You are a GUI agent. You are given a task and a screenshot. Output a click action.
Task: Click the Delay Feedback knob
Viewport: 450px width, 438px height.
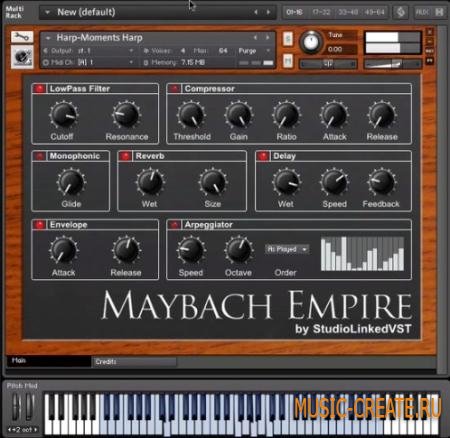tap(382, 182)
